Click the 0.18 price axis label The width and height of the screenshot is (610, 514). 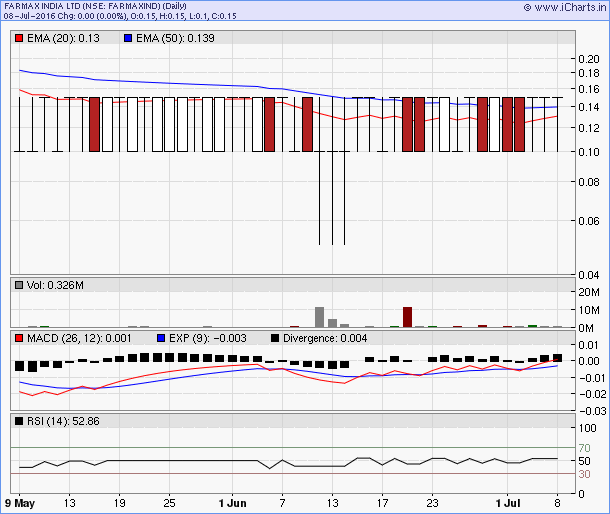click(589, 73)
